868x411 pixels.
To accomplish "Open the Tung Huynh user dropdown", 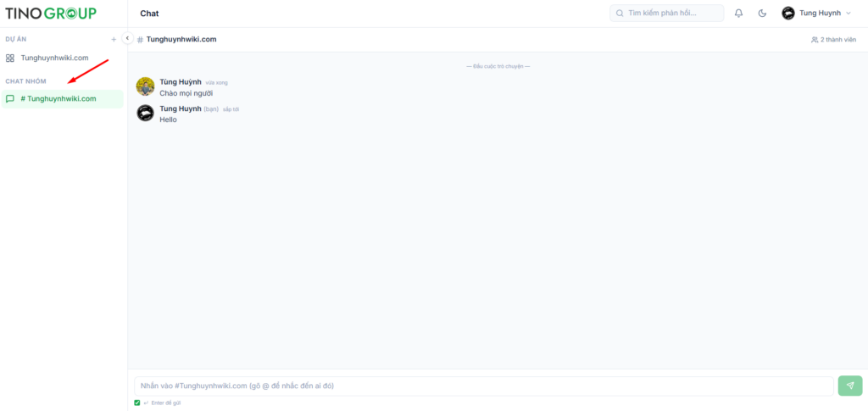I will [816, 14].
